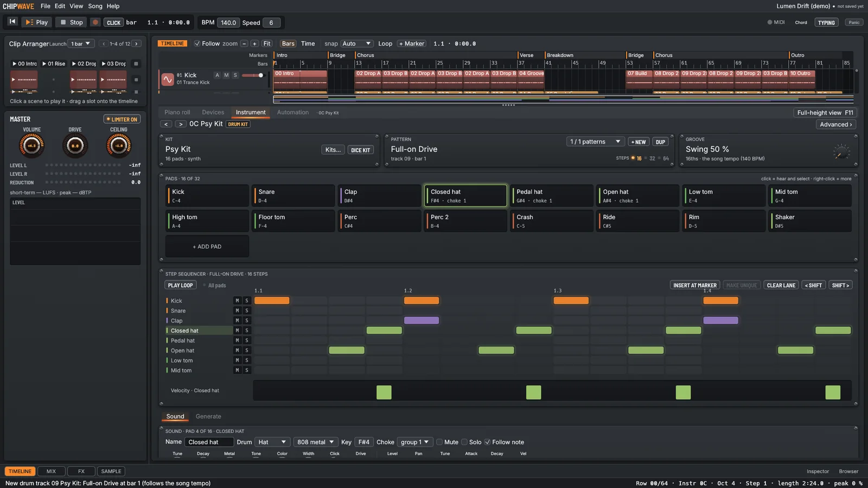Add a new pad with ADD PAD
The width and height of the screenshot is (868, 488).
tap(207, 247)
